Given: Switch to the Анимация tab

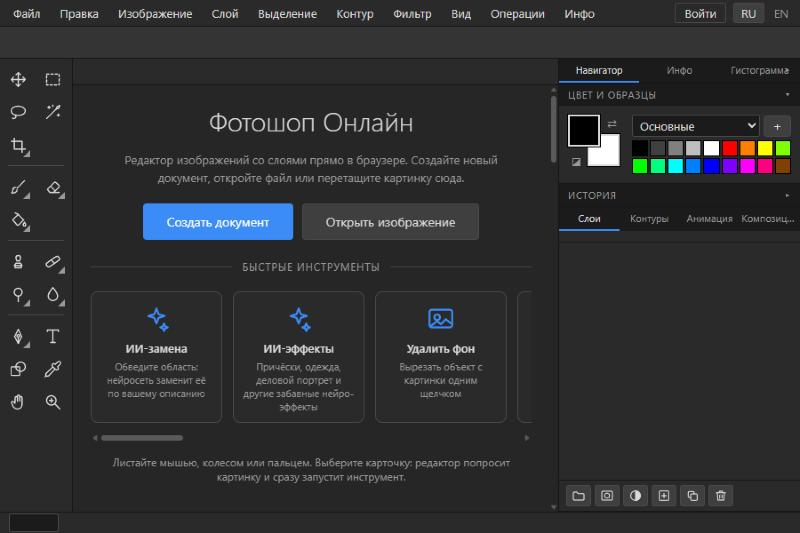Looking at the screenshot, I should [709, 219].
